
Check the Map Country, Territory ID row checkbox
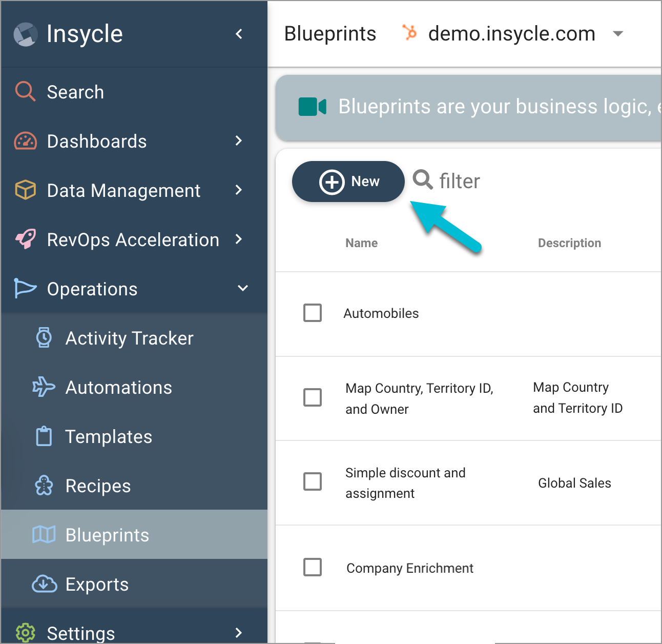pyautogui.click(x=313, y=397)
